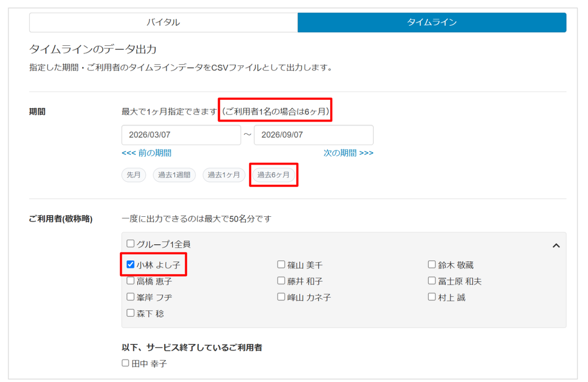Switch to the バイタル tab
The image size is (588, 382).
[163, 22]
